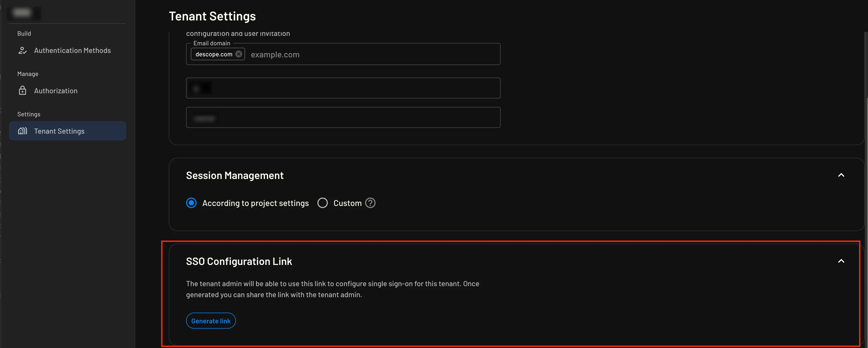This screenshot has width=868, height=348.
Task: Click the SSO Configuration Link heading
Action: (239, 262)
